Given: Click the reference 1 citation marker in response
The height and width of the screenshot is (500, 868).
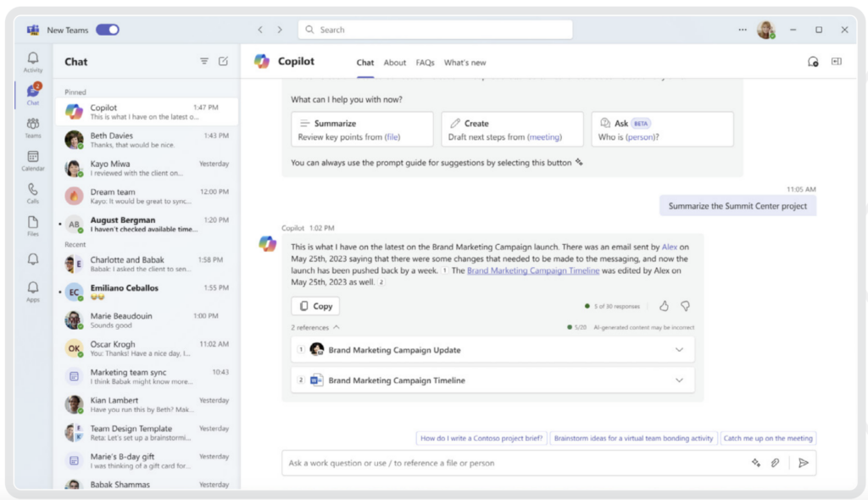Looking at the screenshot, I should pyautogui.click(x=444, y=271).
